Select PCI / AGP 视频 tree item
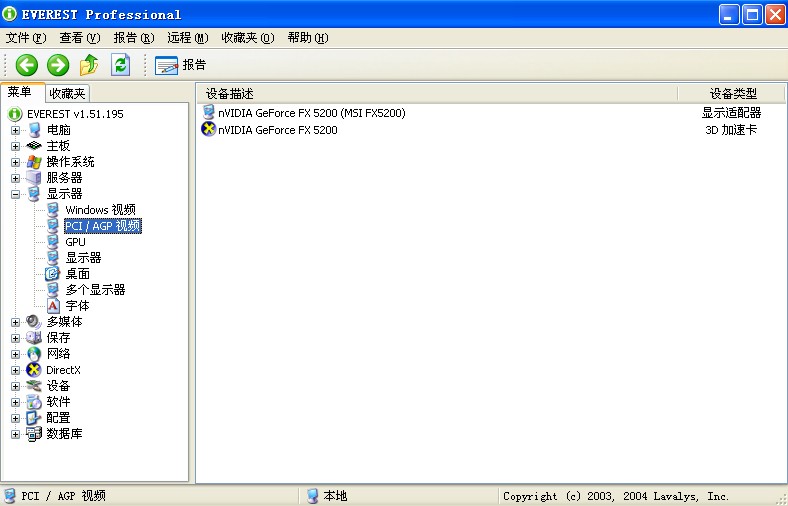Viewport: 788px width, 506px height. coord(103,226)
